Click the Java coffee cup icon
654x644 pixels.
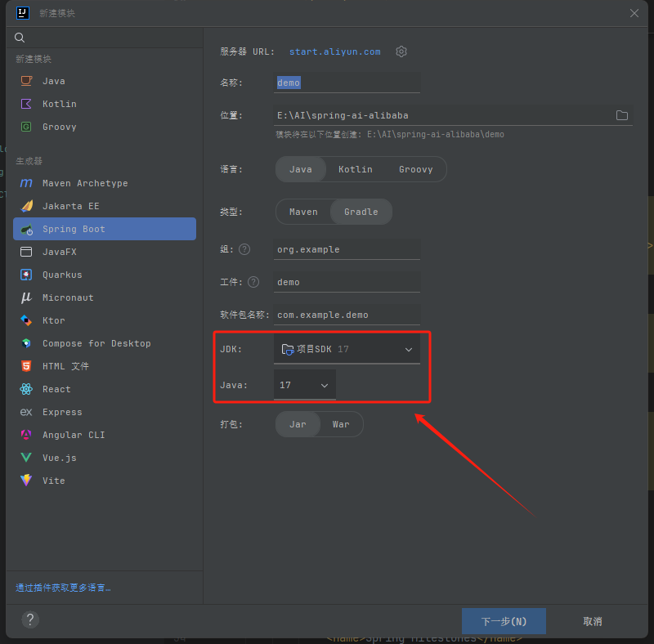tap(26, 81)
